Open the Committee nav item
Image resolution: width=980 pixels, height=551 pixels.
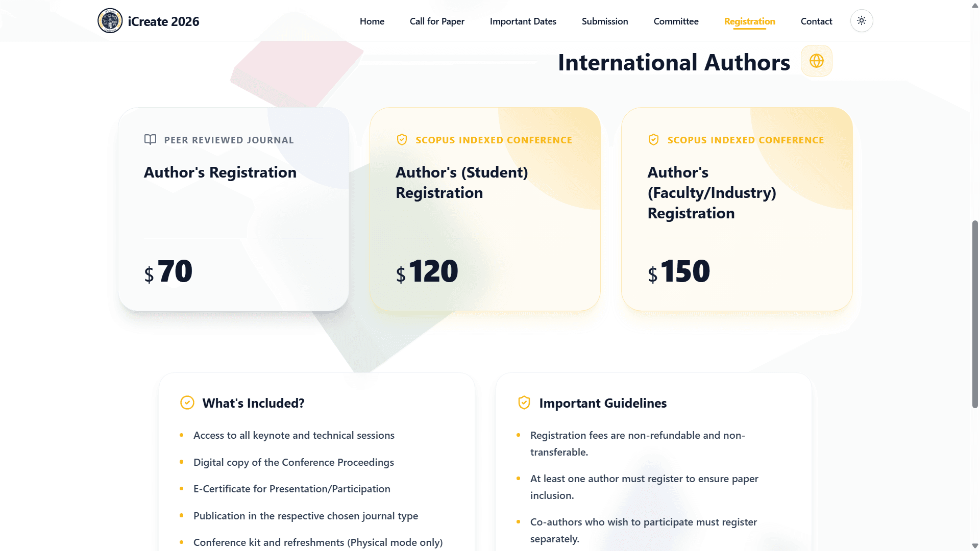click(676, 21)
